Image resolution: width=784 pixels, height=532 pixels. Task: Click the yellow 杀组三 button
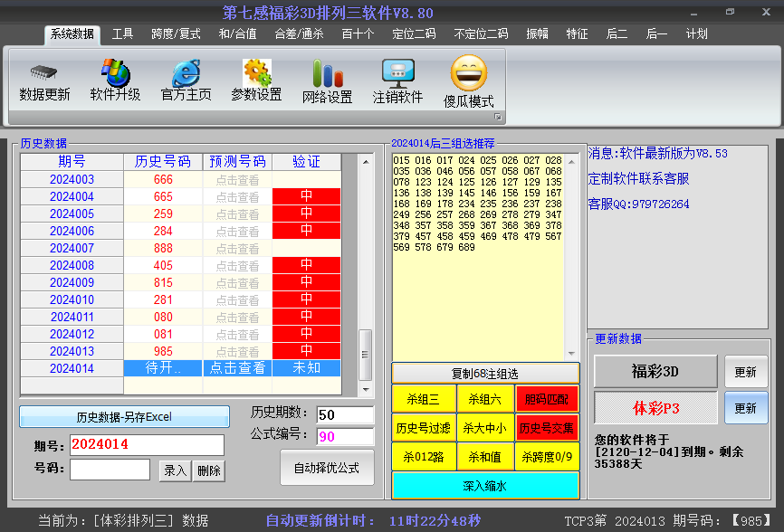(x=424, y=399)
